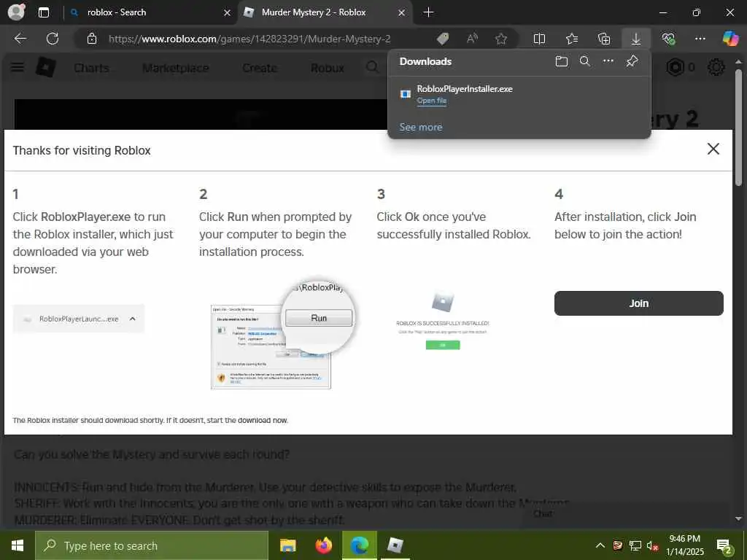Click the muted volume tray icon
Image resolution: width=747 pixels, height=560 pixels.
pyautogui.click(x=652, y=545)
